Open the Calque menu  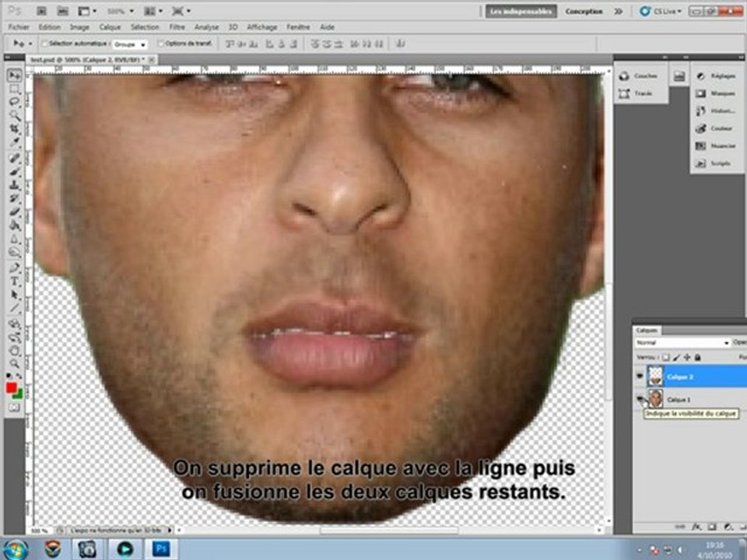110,27
